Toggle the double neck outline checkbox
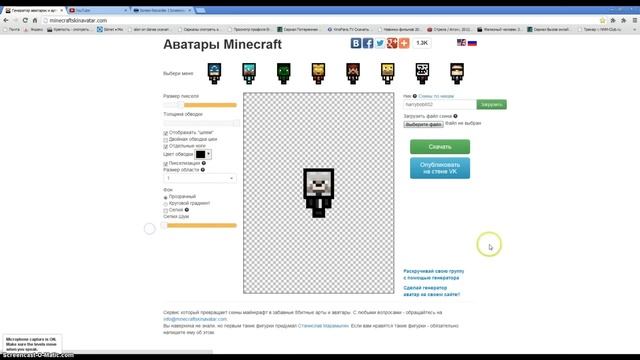Viewport: 640px width, 360px height. tap(166, 140)
